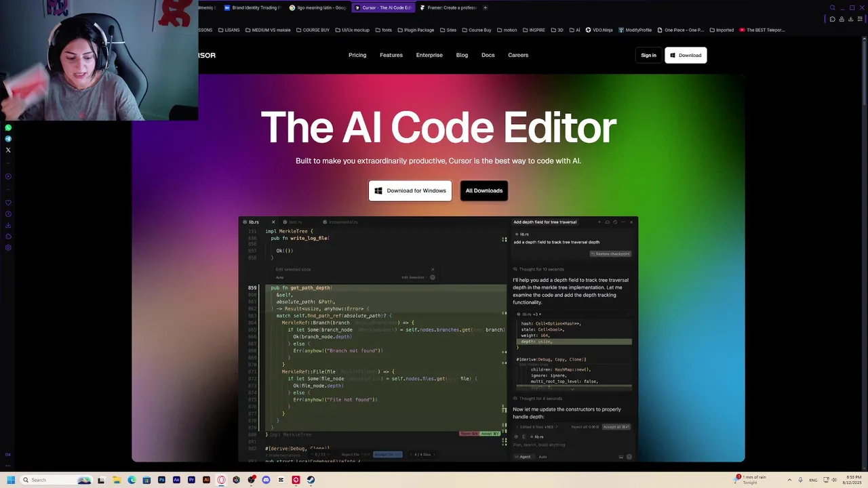Open the INSPIRE bookmark folder
The height and width of the screenshot is (488, 868).
pyautogui.click(x=534, y=30)
